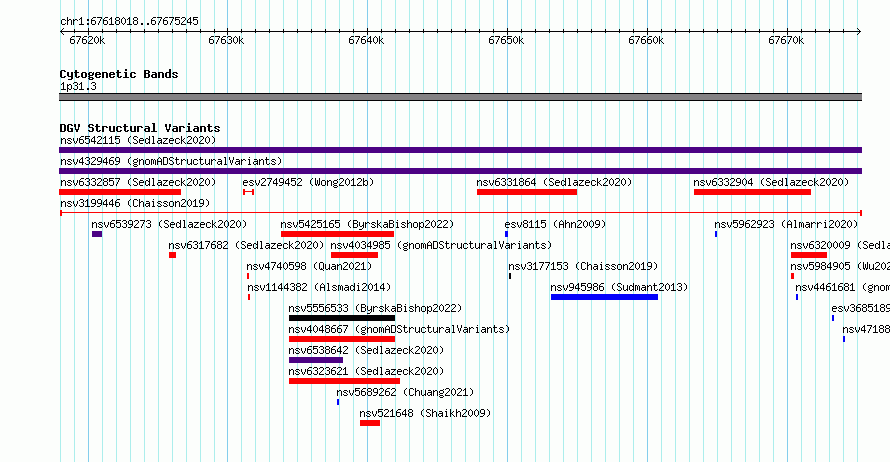Open nsv4740598 (Quan2021) label

coord(309,266)
